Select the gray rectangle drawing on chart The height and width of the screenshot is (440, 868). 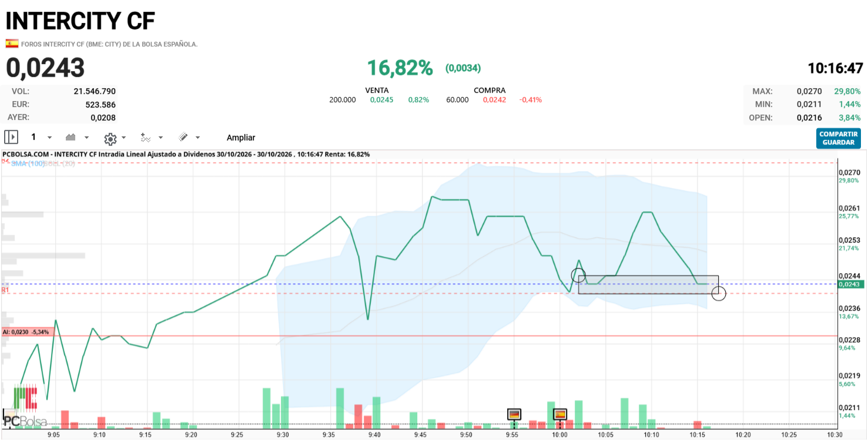coord(648,284)
